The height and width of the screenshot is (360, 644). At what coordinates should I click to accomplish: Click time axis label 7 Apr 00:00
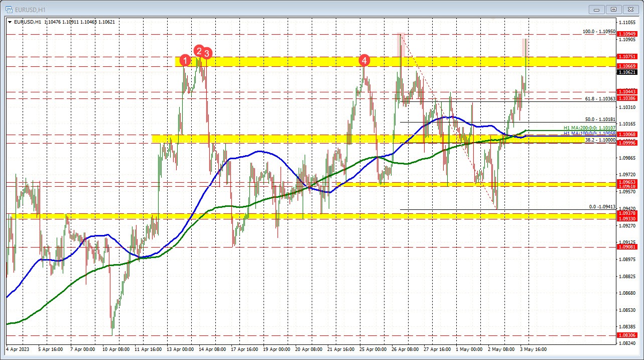tap(83, 348)
